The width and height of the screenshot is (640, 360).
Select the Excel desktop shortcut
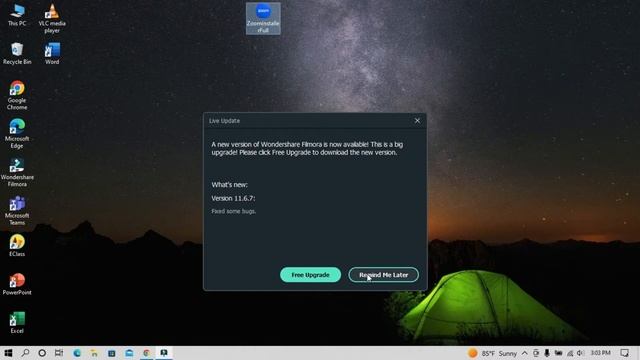[x=17, y=322]
